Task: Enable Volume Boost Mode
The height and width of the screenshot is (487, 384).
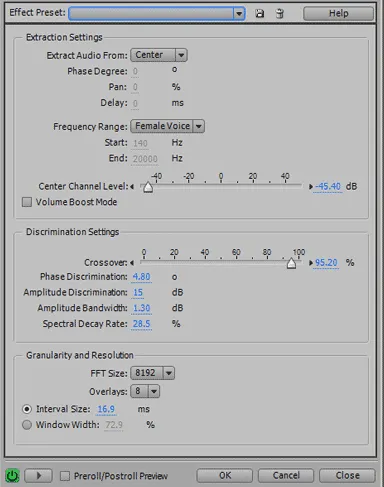Action: tap(27, 202)
